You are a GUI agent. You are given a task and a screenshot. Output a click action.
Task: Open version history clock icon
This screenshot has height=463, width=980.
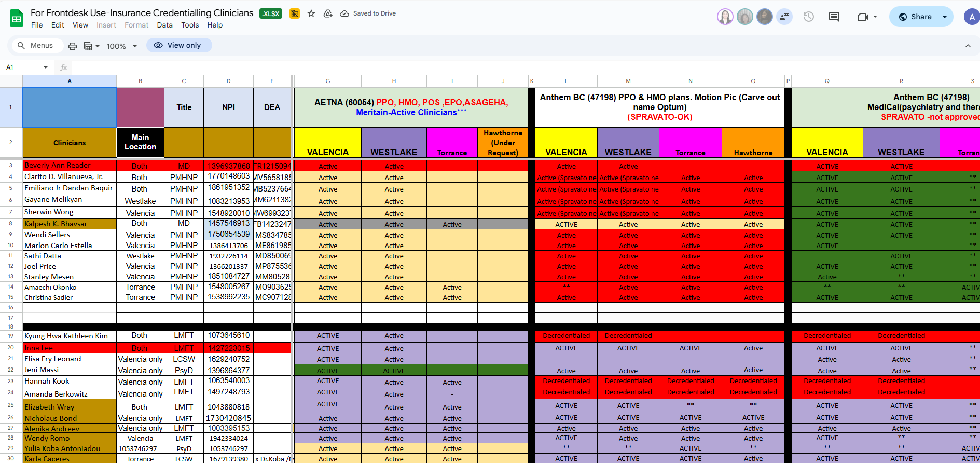tap(808, 17)
